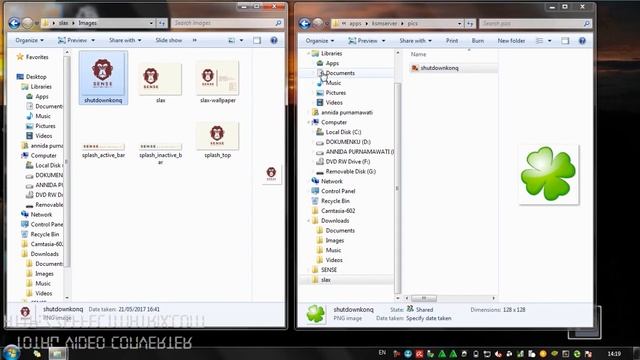Open address bar dropdown in pics window

pos(460,24)
